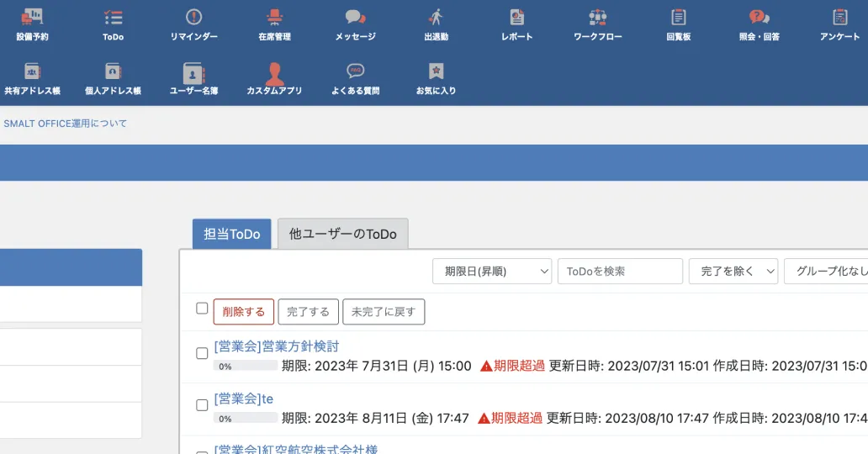Open the ワークフロー workflow icon

pos(597,24)
